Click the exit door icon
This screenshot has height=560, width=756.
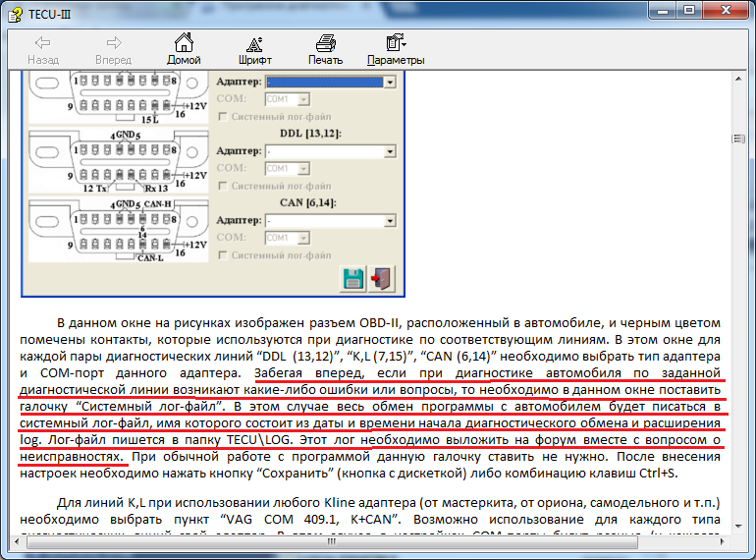click(x=383, y=278)
